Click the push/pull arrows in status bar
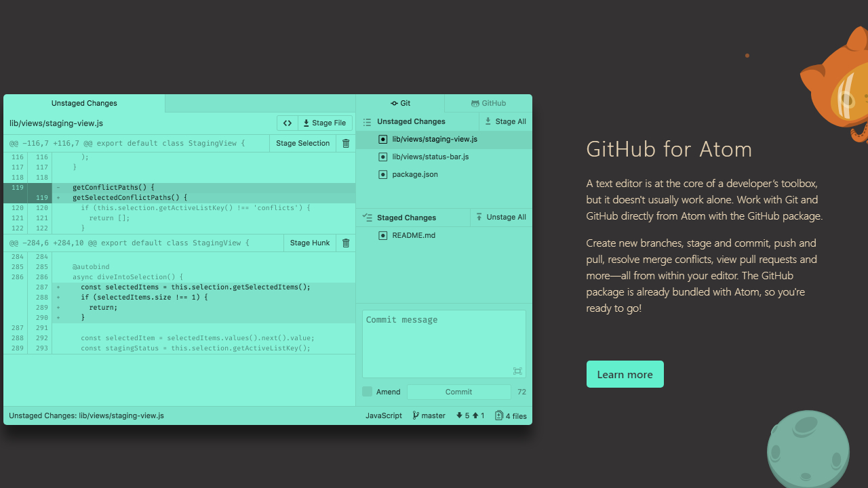The width and height of the screenshot is (868, 488). coord(470,415)
